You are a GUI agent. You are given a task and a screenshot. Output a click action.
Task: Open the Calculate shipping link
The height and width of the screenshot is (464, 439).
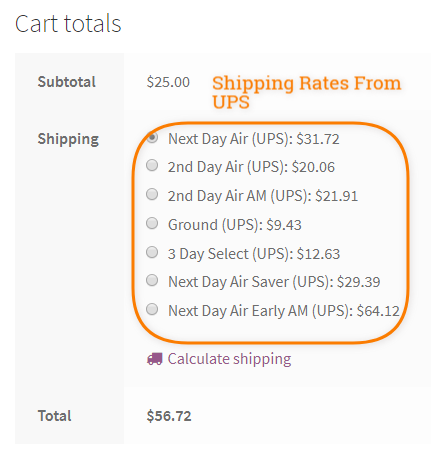(229, 359)
